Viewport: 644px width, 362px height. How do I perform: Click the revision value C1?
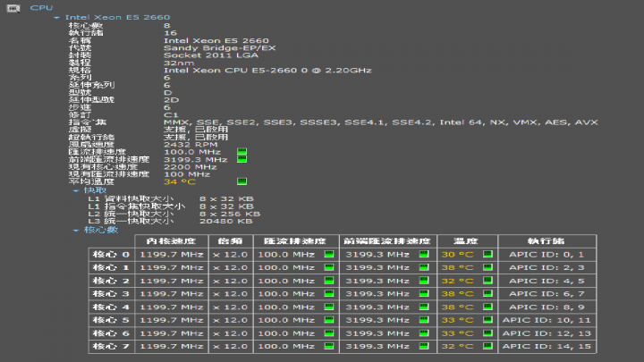pyautogui.click(x=171, y=115)
